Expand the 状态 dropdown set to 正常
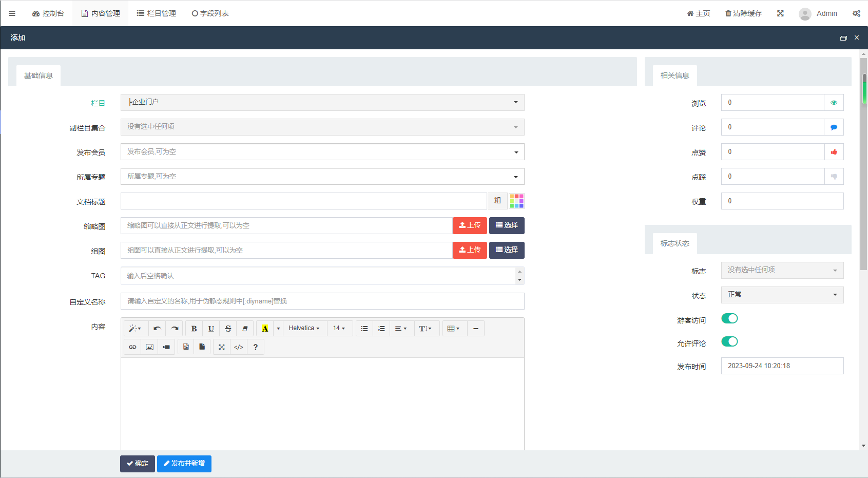868x478 pixels. point(782,295)
